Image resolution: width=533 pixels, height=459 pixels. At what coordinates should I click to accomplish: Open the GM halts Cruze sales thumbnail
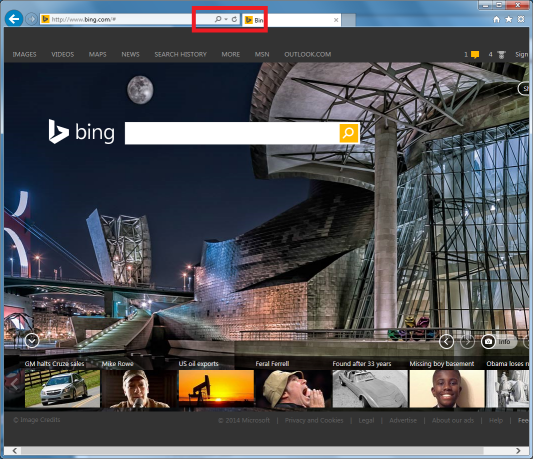63,389
